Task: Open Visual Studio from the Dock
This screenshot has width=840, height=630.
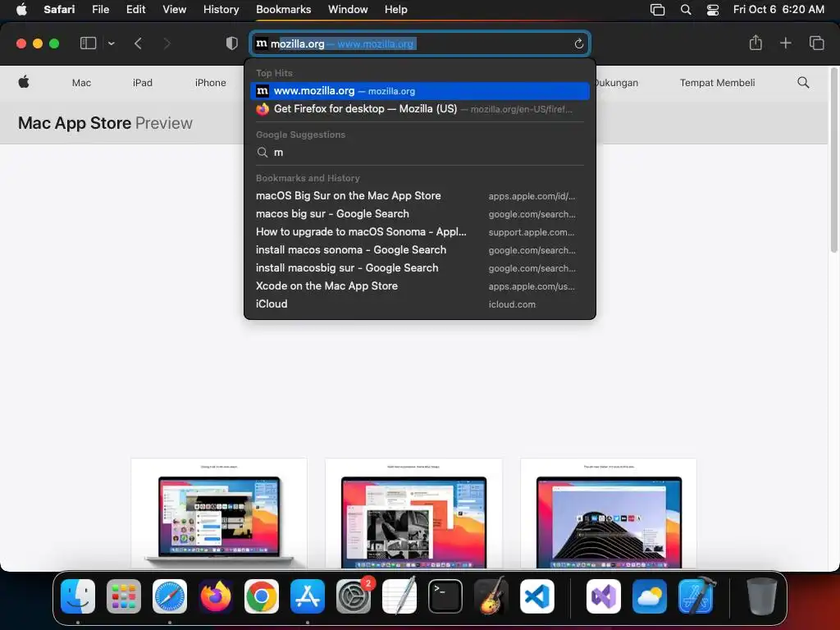Action: click(604, 596)
